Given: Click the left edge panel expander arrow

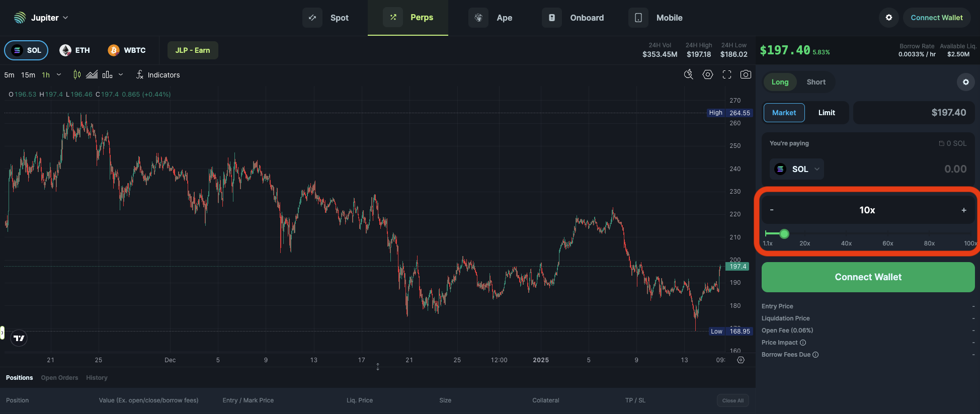Looking at the screenshot, I should click(2, 333).
